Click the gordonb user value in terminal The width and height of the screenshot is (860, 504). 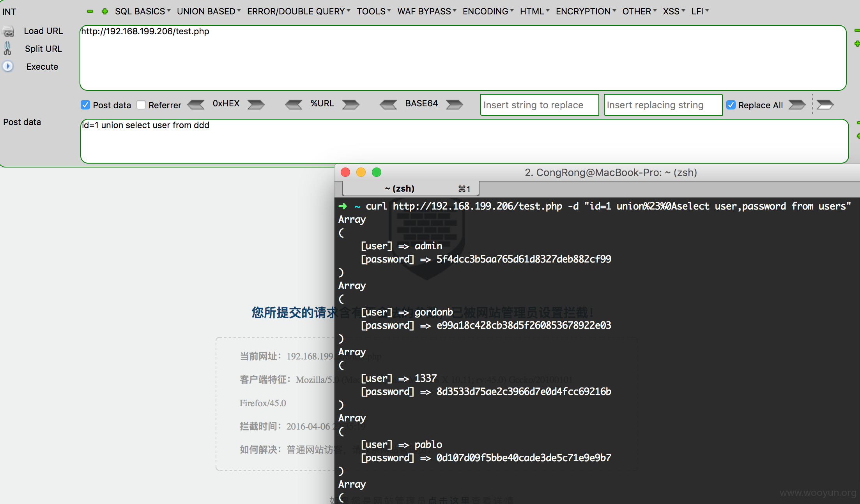pyautogui.click(x=434, y=312)
